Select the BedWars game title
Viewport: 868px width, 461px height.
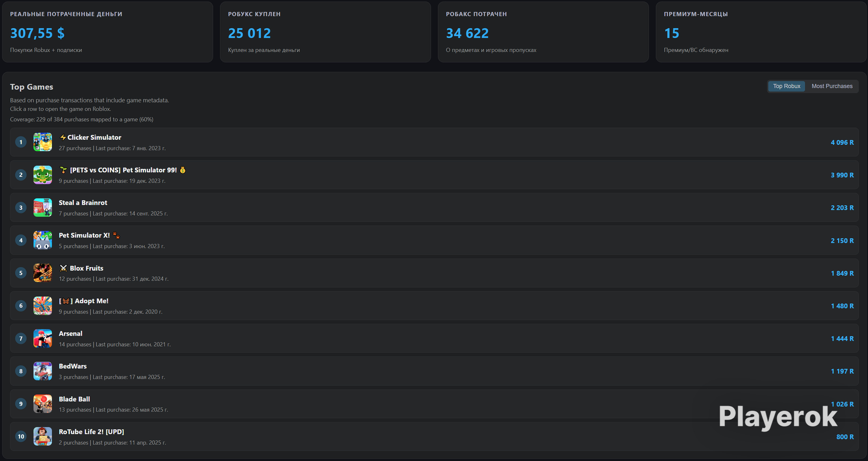coord(73,366)
